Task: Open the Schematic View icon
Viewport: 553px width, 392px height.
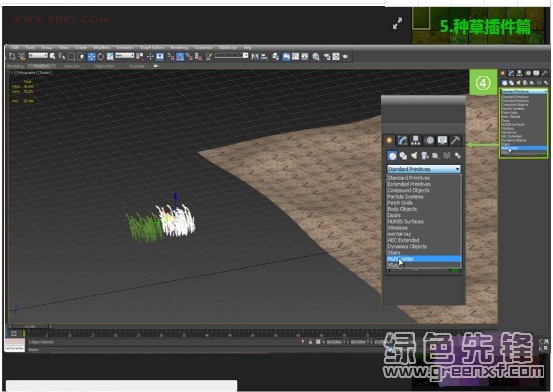Action: coord(305,56)
